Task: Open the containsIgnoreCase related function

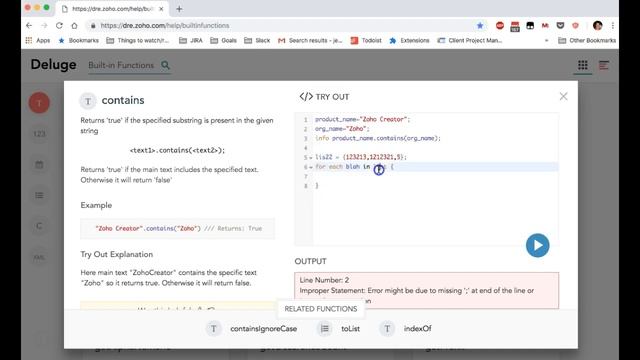Action: [263, 329]
